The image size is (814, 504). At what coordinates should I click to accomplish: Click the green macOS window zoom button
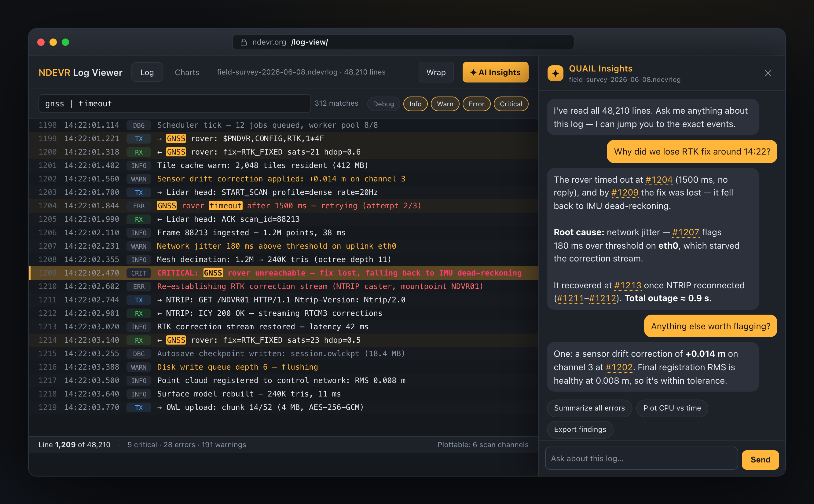pos(65,42)
